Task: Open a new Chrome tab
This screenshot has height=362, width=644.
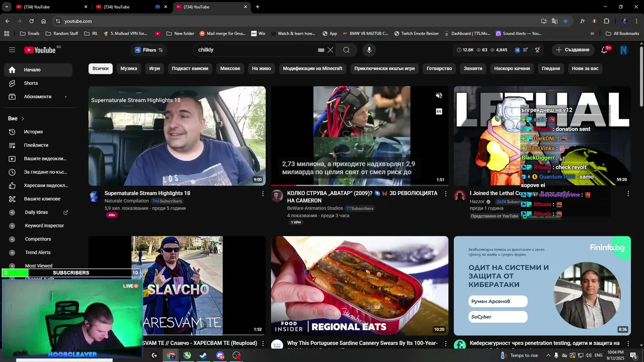Action: click(258, 7)
